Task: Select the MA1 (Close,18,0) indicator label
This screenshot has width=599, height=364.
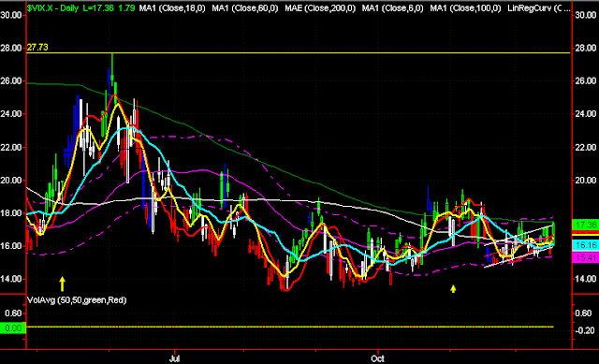Action: tap(172, 7)
